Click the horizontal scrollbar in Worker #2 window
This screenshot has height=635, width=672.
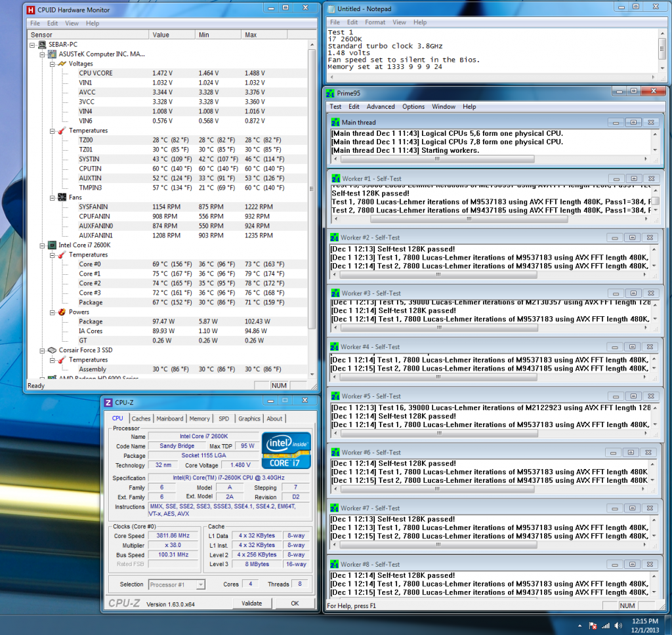pyautogui.click(x=438, y=275)
